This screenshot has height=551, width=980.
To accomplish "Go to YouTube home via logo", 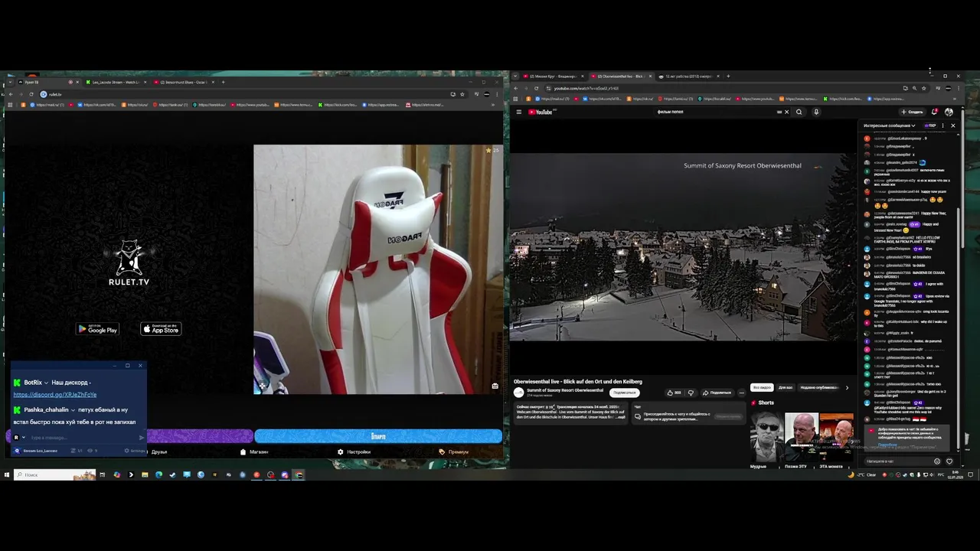I will (x=541, y=112).
